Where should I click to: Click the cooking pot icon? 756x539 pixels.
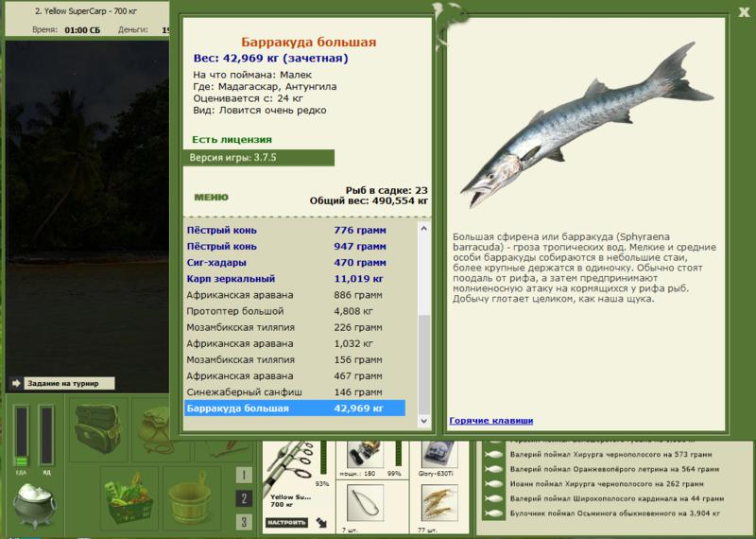pos(34,505)
